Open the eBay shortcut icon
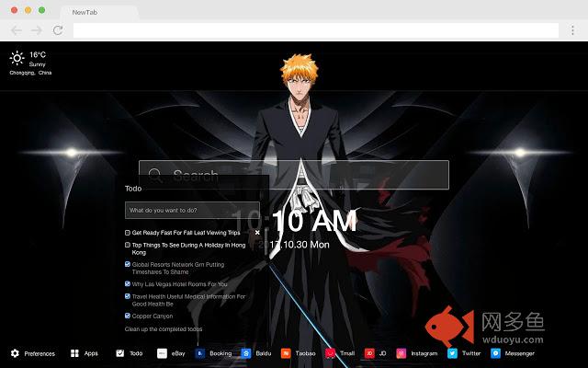The width and height of the screenshot is (588, 368). pos(162,353)
